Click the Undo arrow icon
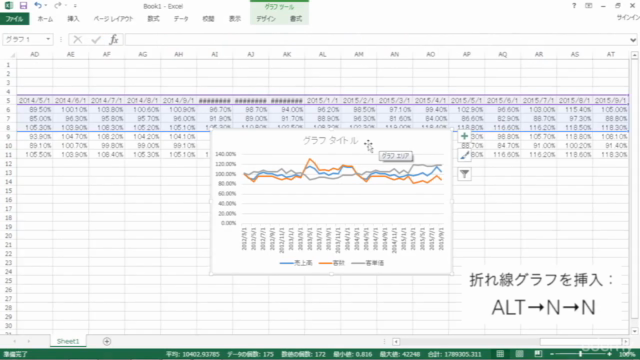Screen dimensions: 640x360 [x=38, y=5]
